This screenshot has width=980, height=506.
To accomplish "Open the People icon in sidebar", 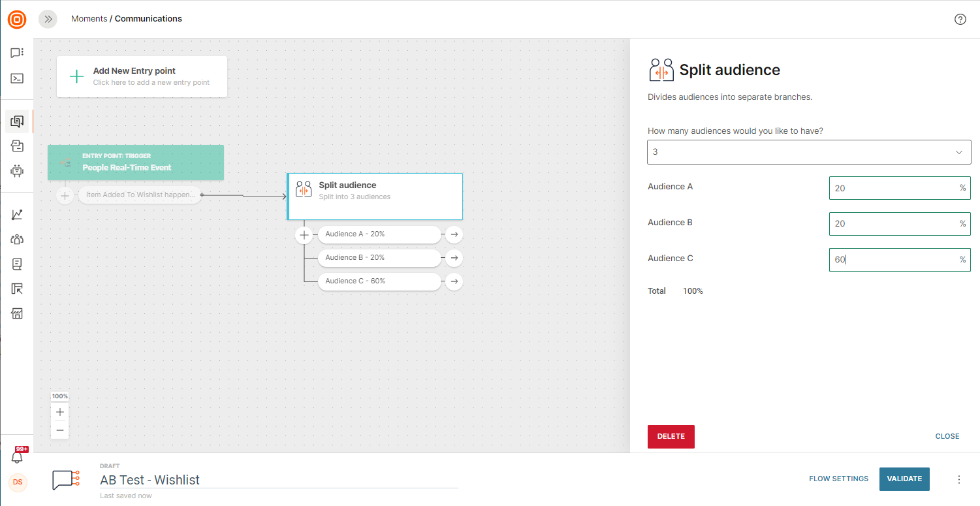I will point(17,240).
